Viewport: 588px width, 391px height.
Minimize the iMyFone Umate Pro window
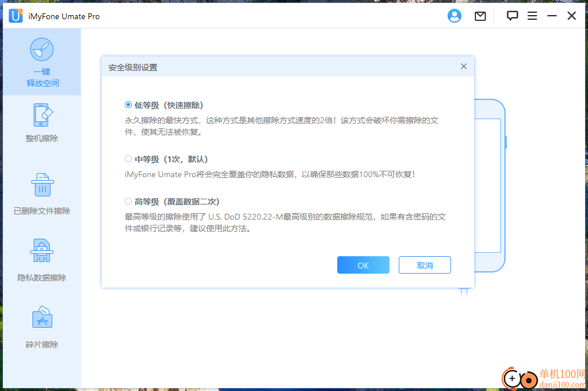coord(551,16)
